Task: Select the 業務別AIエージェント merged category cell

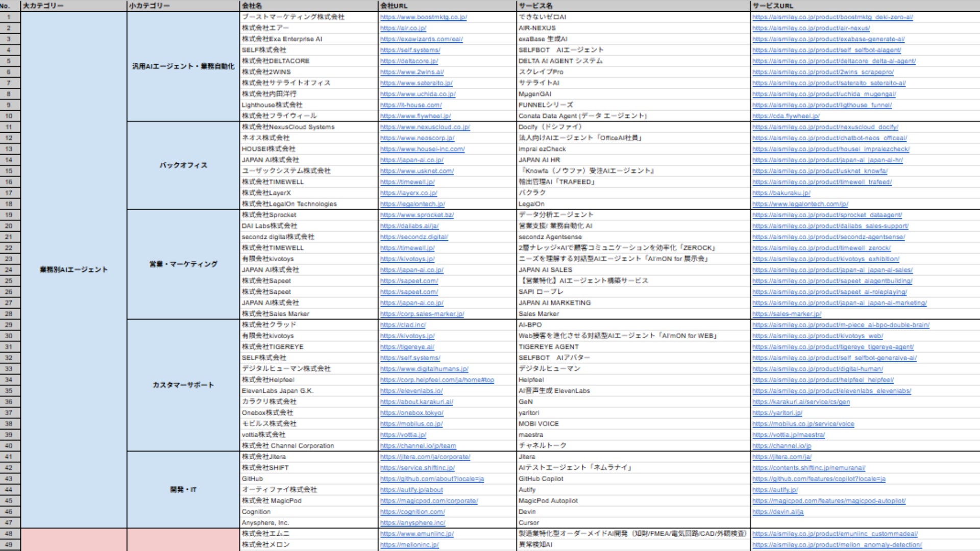Action: pos(74,269)
